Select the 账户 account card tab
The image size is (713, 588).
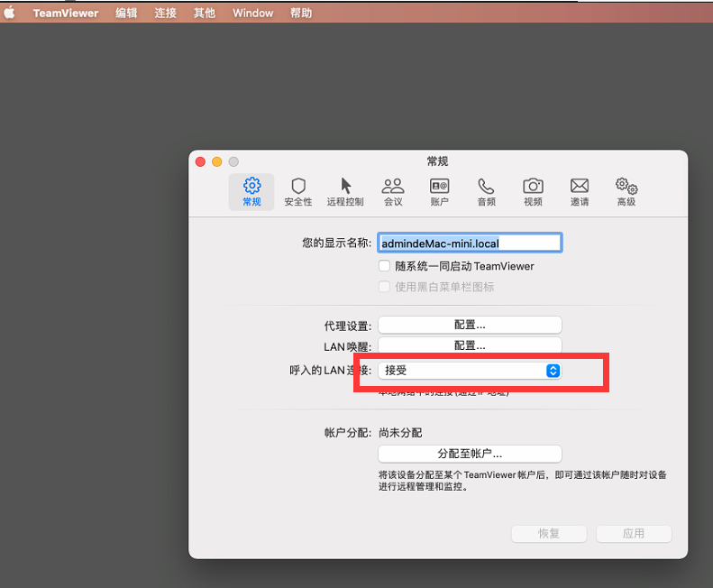pyautogui.click(x=439, y=191)
